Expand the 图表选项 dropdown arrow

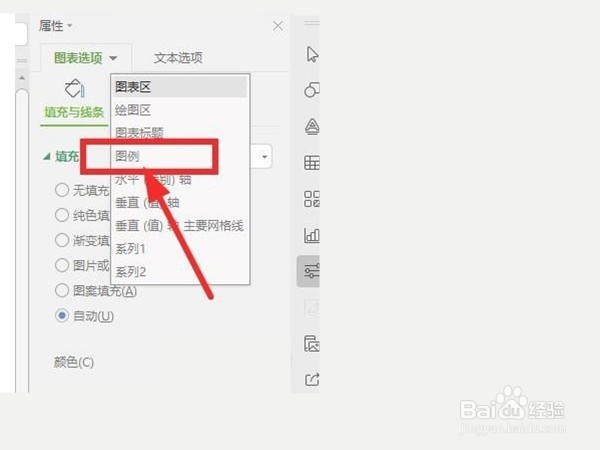(x=113, y=58)
